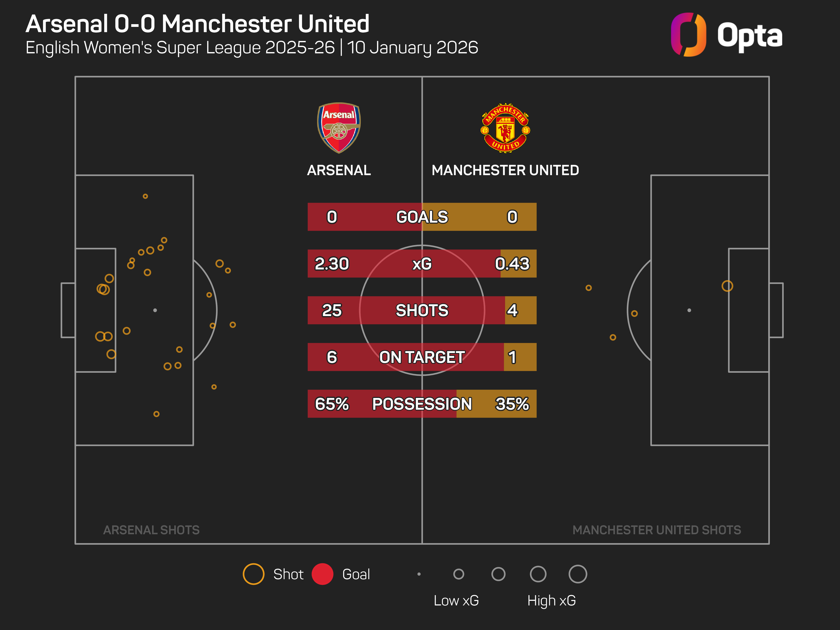Click the ARSENAL SHOTS pitch label

(151, 530)
